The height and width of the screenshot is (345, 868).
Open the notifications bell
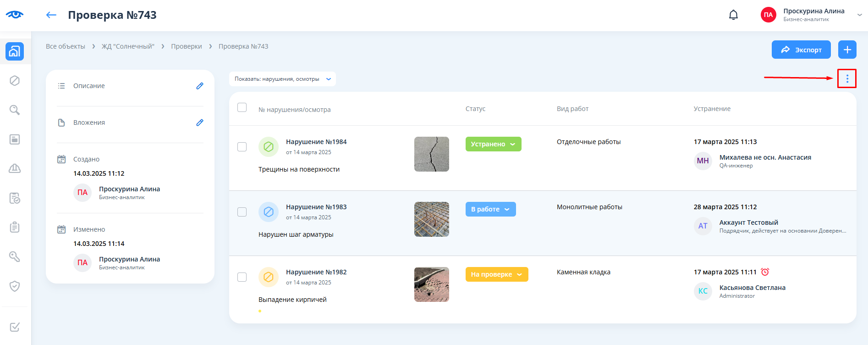733,15
